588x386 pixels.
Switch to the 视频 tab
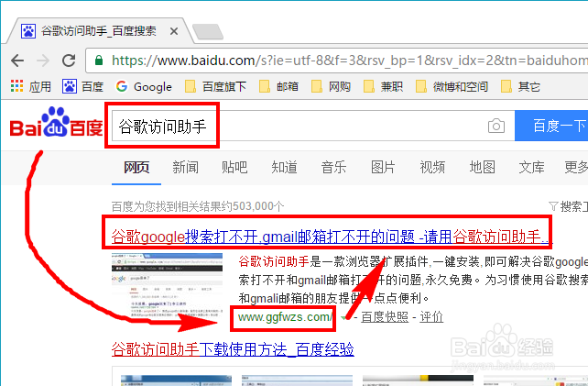[x=432, y=167]
